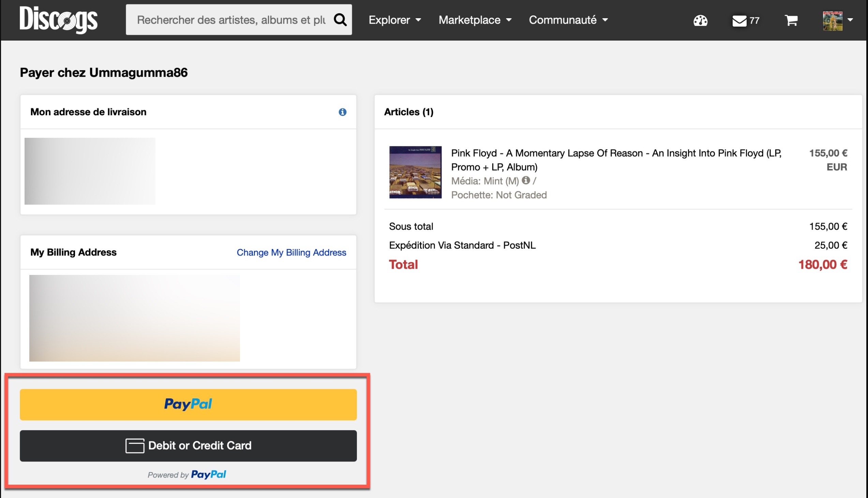Click the 77 unread messages counter
Image resolution: width=868 pixels, height=498 pixels.
point(754,21)
